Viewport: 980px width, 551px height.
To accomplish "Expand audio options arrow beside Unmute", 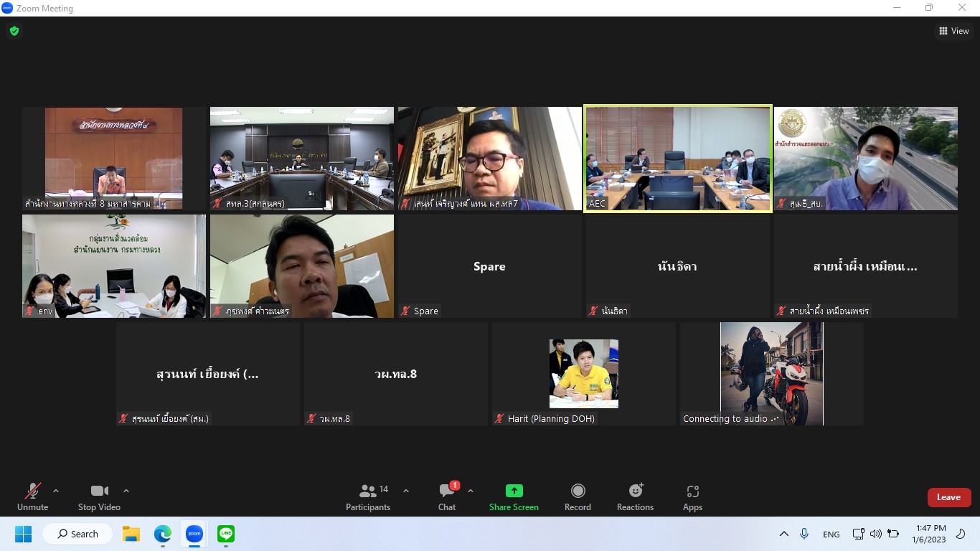I will pos(56,491).
